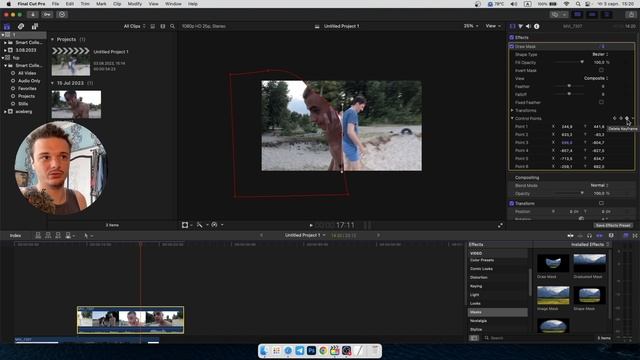Open Chrome from the Dock
The image size is (640, 360).
point(323,351)
